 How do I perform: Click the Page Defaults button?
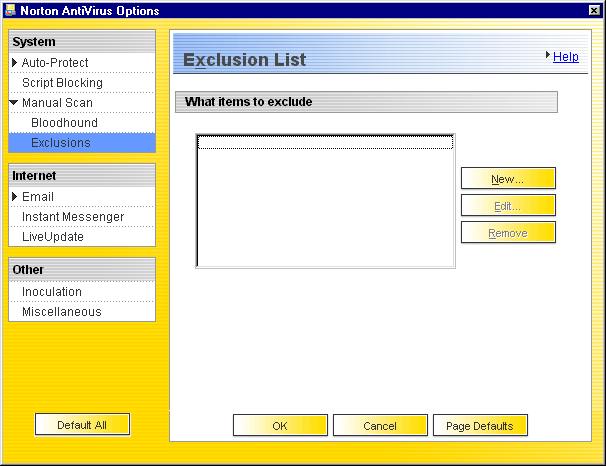(480, 426)
